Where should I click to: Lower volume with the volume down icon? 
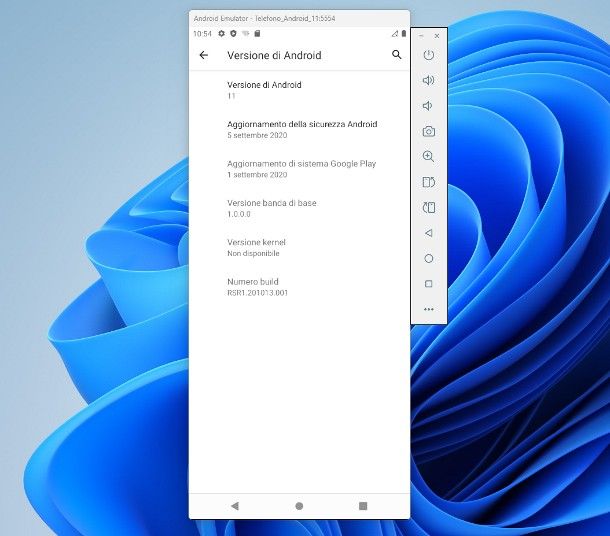(x=428, y=106)
